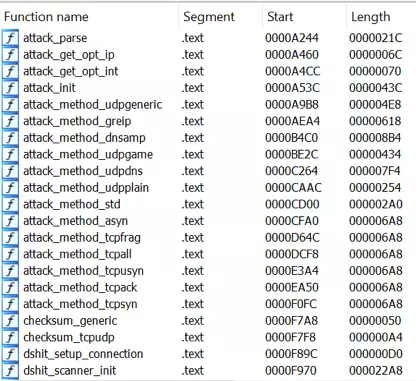The height and width of the screenshot is (381, 416).
Task: Select the icon beside attack_method_greip
Action: tap(10, 121)
